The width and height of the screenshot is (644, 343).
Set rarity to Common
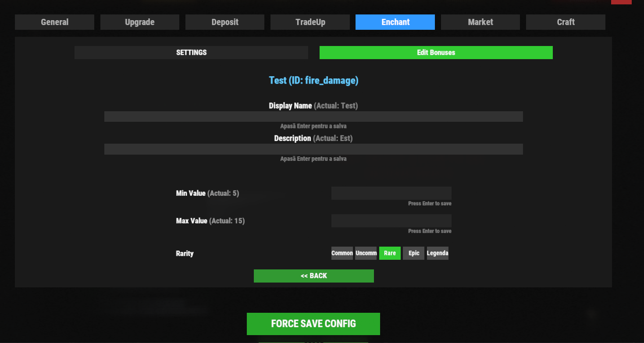pos(342,253)
